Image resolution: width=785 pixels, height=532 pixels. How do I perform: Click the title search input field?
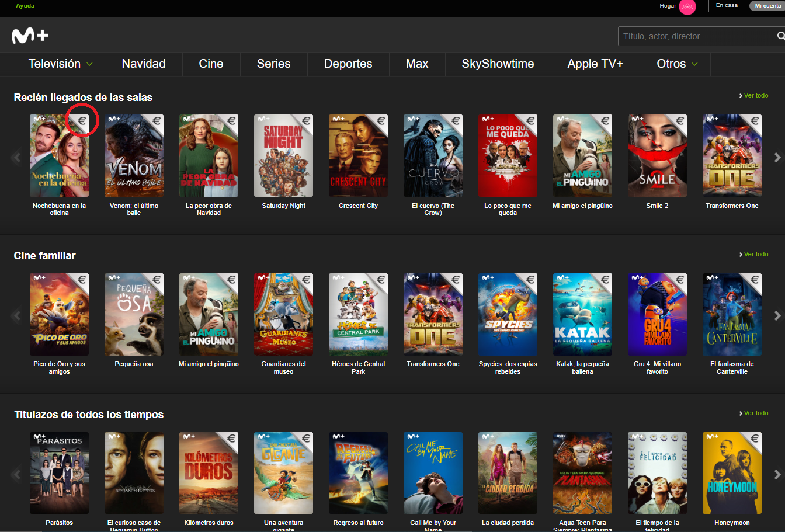click(695, 36)
